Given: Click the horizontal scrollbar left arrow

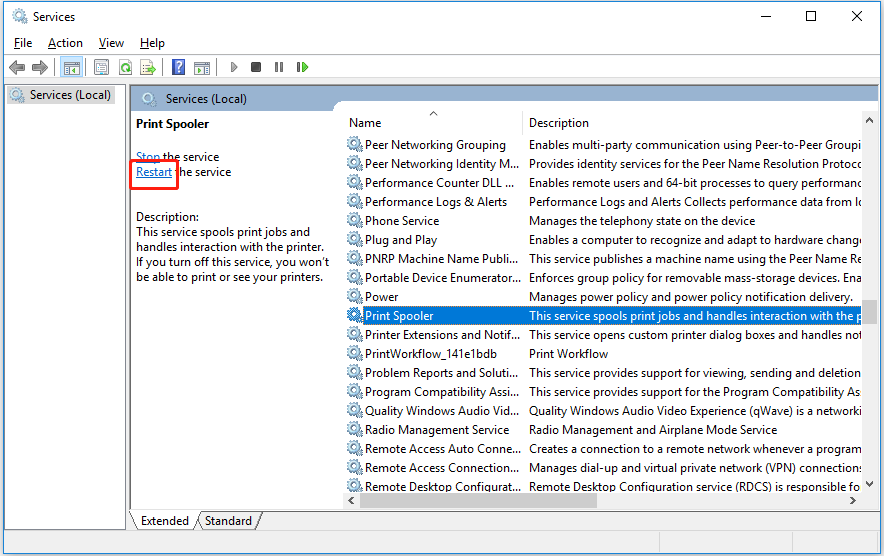Looking at the screenshot, I should click(x=351, y=501).
